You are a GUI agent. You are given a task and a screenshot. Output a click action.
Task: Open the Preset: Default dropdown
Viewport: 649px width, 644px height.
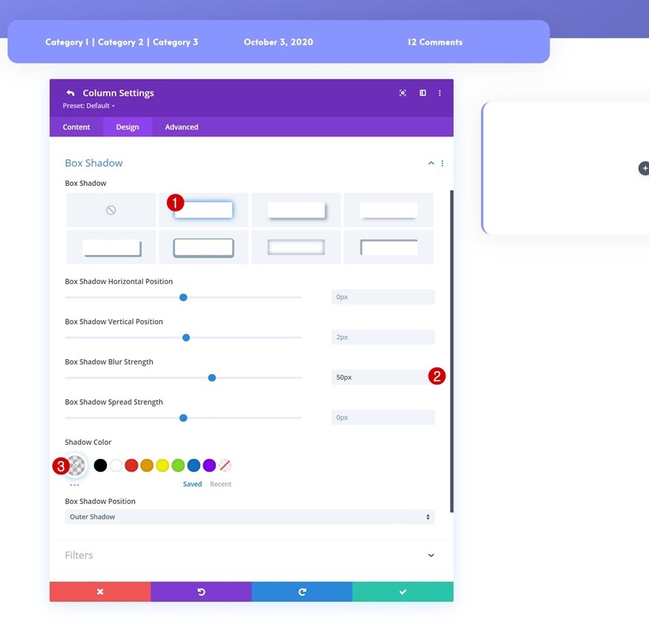coord(88,106)
